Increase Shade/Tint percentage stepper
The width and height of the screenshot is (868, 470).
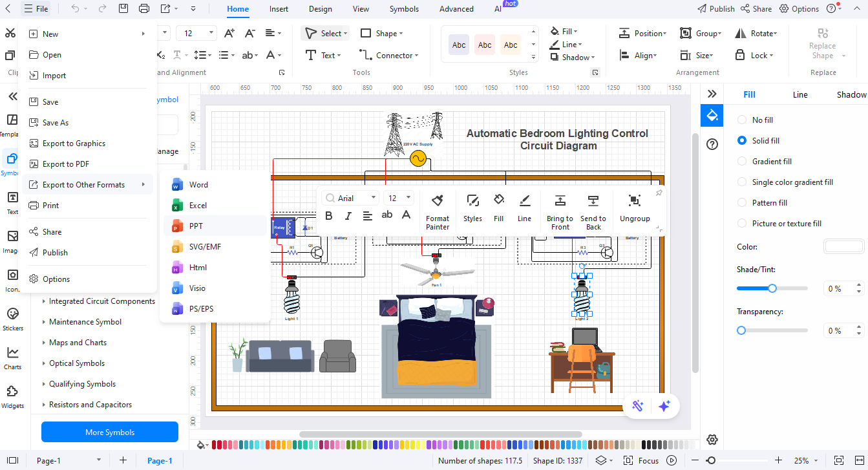click(859, 285)
